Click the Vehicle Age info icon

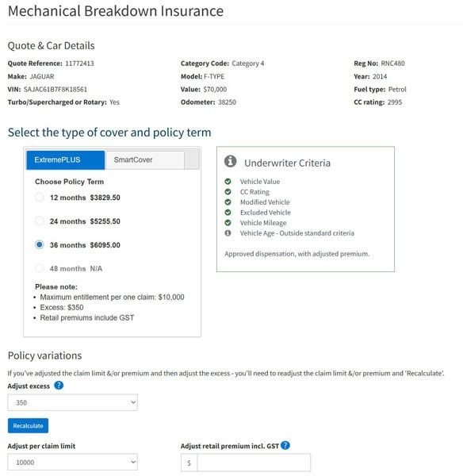228,232
